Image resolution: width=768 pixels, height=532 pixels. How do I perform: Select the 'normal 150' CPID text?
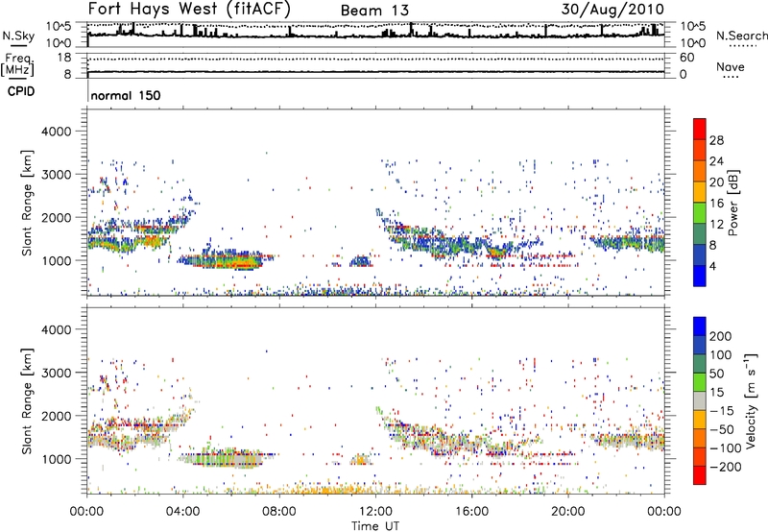(126, 95)
